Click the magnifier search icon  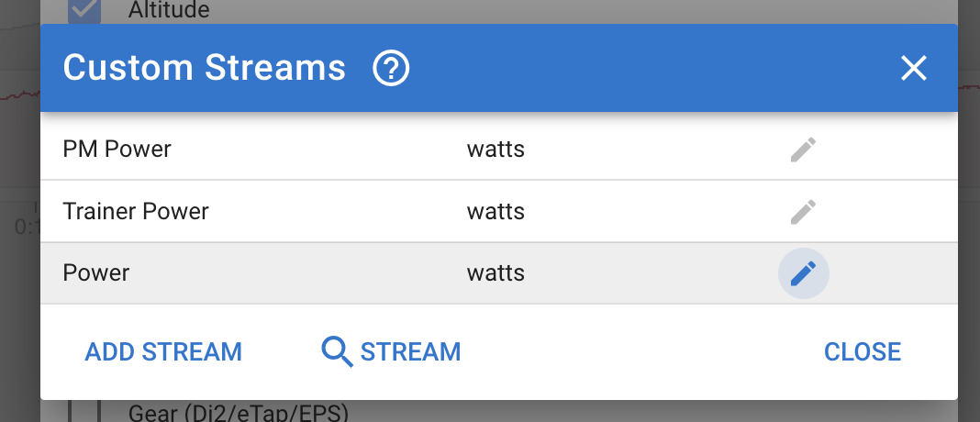pyautogui.click(x=337, y=351)
